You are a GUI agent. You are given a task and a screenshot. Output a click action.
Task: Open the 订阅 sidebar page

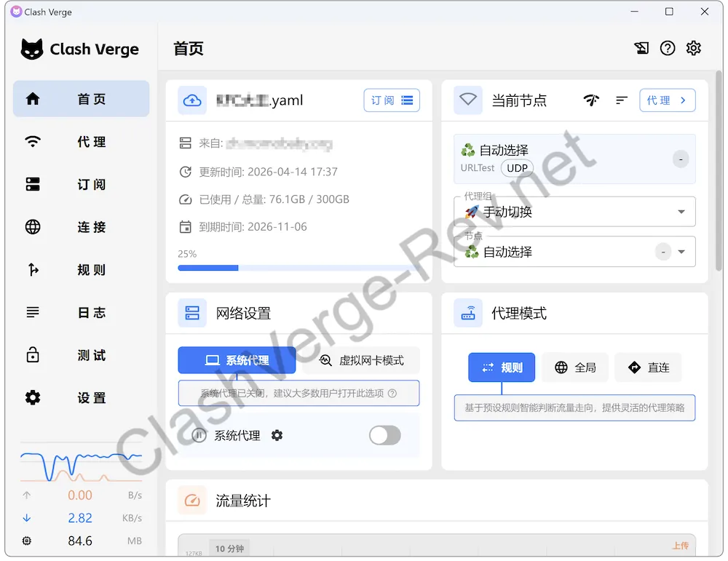coord(82,184)
